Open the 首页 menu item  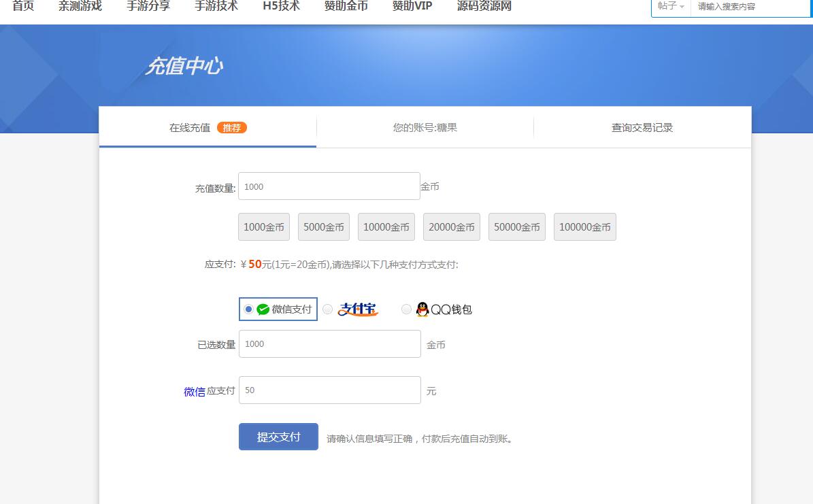[x=23, y=6]
